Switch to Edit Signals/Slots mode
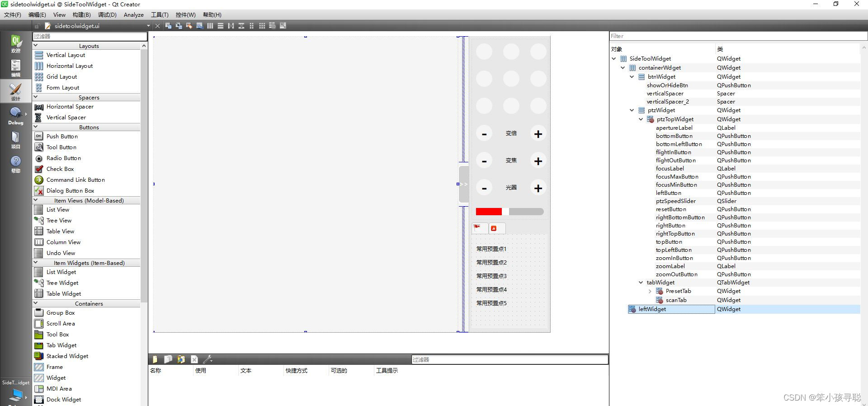The height and width of the screenshot is (406, 868). click(x=179, y=26)
